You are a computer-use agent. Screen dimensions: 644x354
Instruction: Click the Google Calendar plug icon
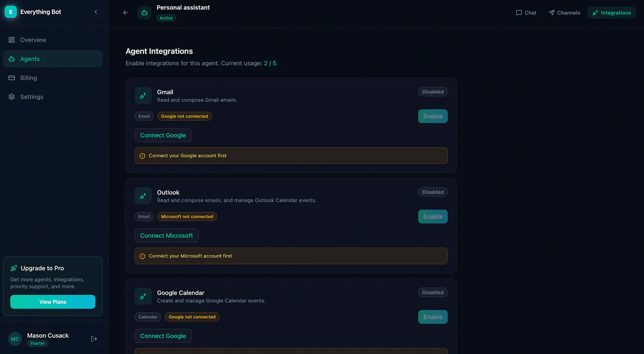pos(143,296)
